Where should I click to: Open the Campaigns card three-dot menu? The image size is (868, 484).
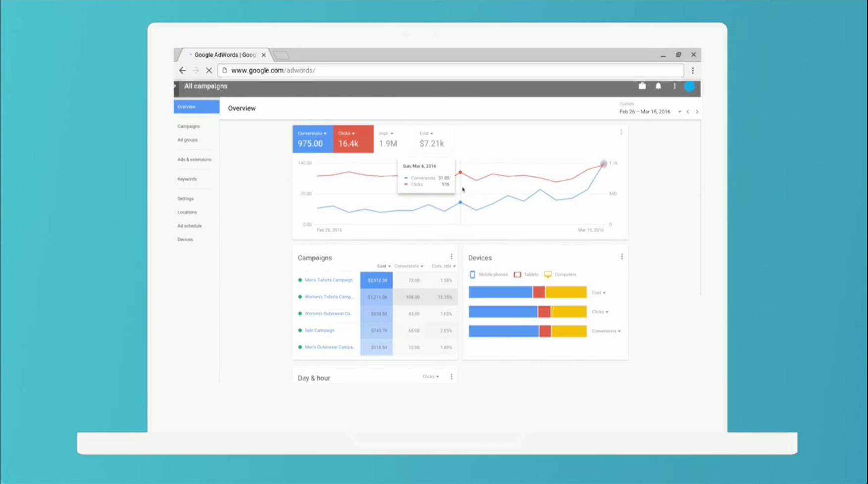coord(451,257)
